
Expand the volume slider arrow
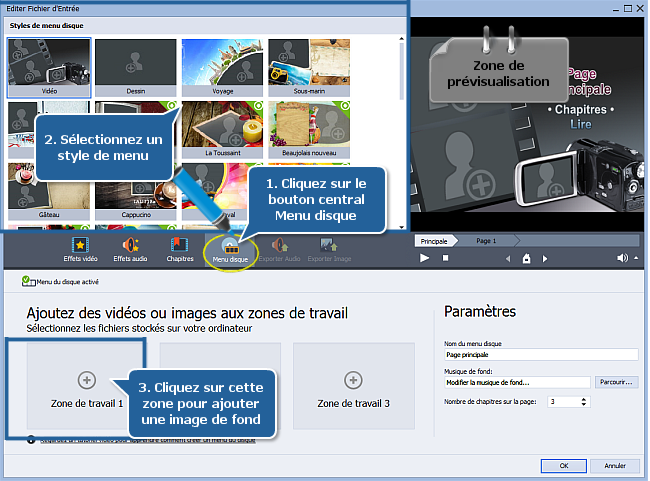pyautogui.click(x=636, y=258)
